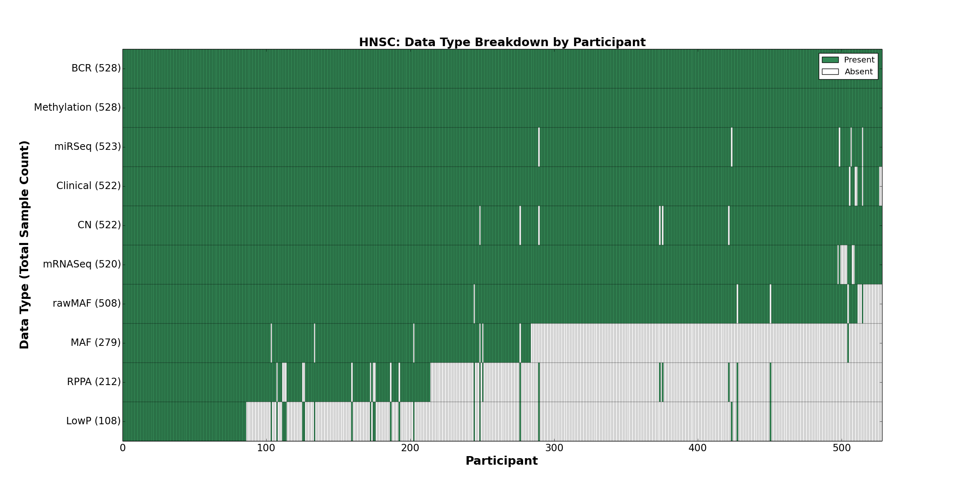
Task: Click the RPPA (212) row label
Action: [94, 382]
